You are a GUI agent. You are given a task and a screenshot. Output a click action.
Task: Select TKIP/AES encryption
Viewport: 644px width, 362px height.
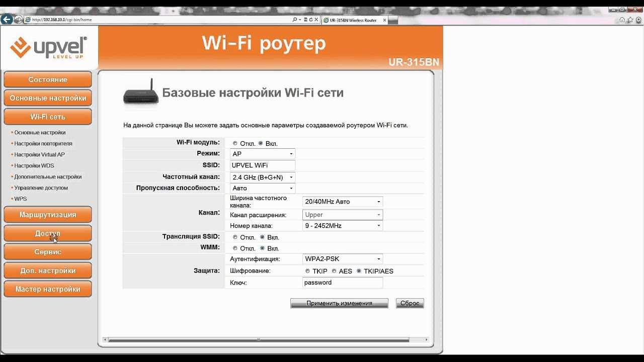click(x=359, y=271)
